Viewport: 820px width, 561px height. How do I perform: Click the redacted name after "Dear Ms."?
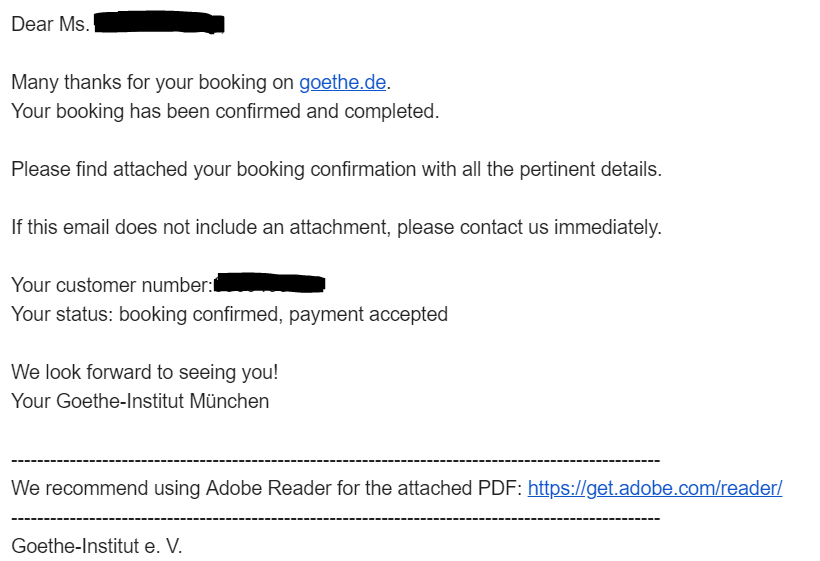pos(158,23)
